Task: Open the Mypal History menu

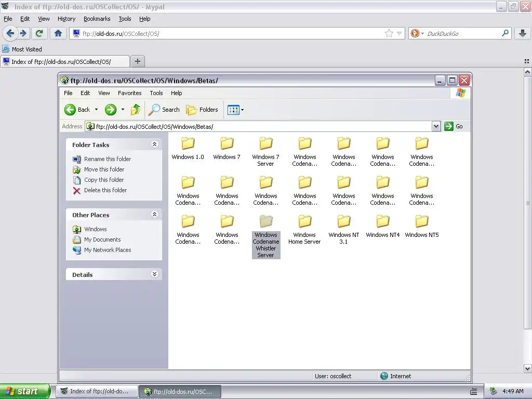Action: [x=66, y=19]
